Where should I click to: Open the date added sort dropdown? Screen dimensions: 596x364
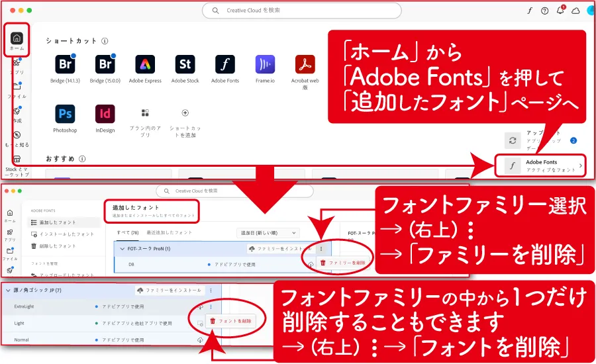pyautogui.click(x=268, y=233)
